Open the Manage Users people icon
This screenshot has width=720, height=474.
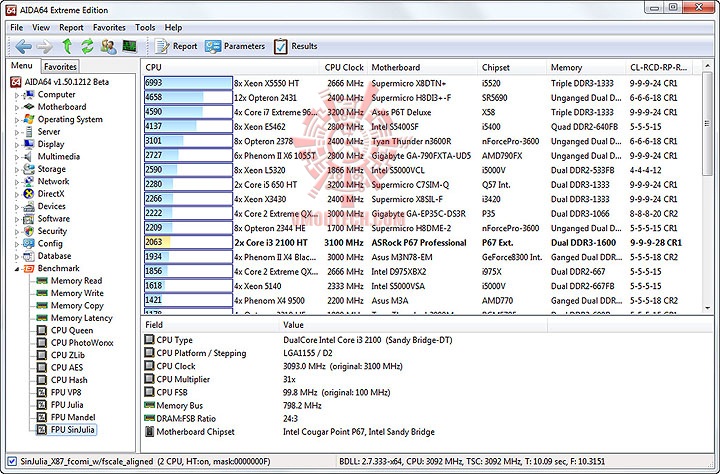(x=109, y=46)
